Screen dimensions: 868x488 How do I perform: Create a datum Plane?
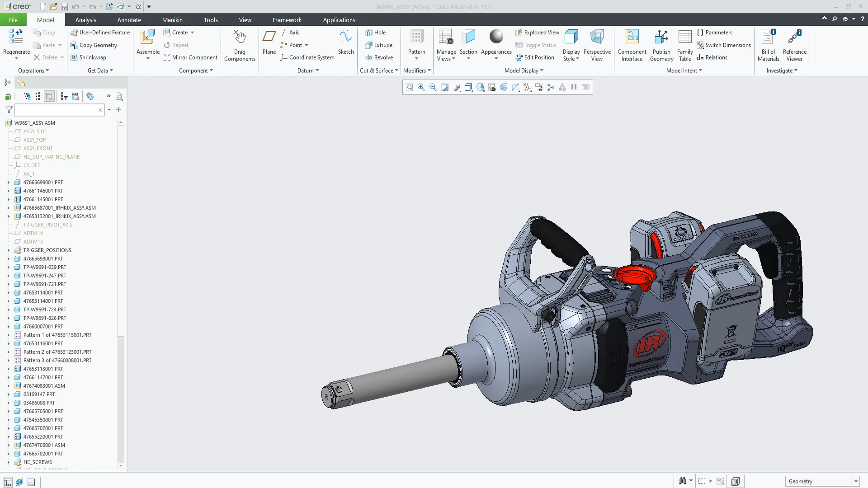point(269,42)
